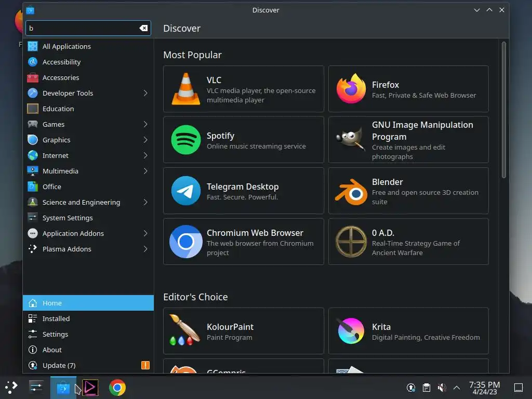Open the system tray updates icon
Screen dimensions: 532x399
click(411, 388)
